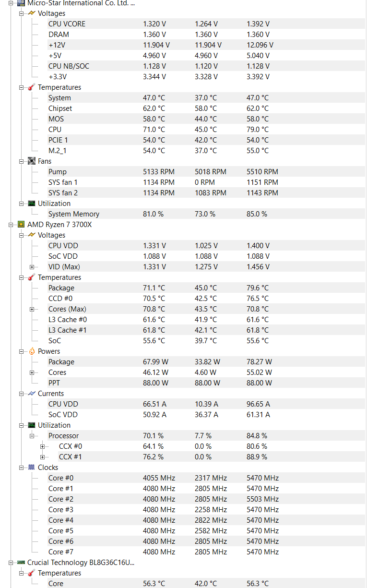Viewport: 367px width, 588px height.
Task: Expand the Cores (Max) temperature node
Action: tap(32, 309)
